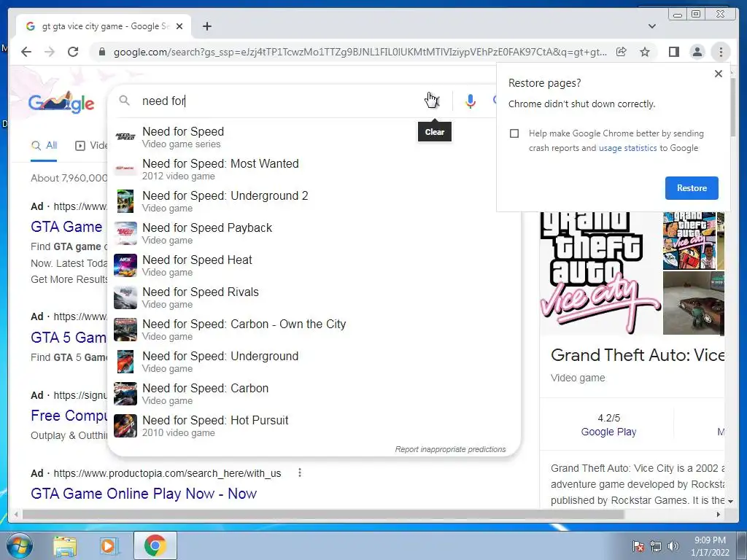This screenshot has height=560, width=747.
Task: Open the usage statistics link
Action: pyautogui.click(x=627, y=148)
